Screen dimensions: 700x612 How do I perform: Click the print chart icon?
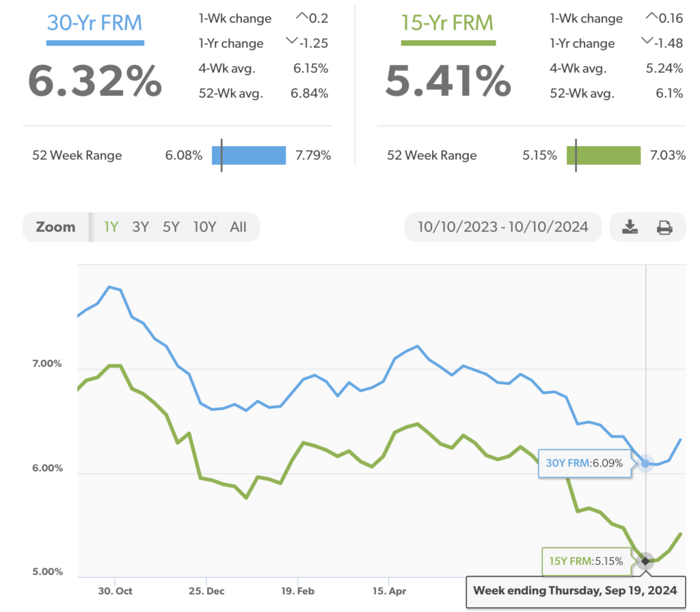[664, 228]
